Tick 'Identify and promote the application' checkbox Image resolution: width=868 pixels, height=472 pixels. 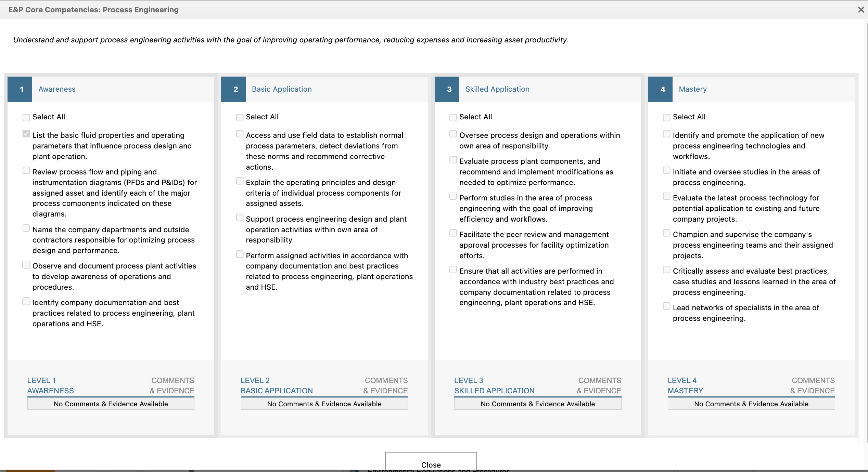[x=667, y=134]
